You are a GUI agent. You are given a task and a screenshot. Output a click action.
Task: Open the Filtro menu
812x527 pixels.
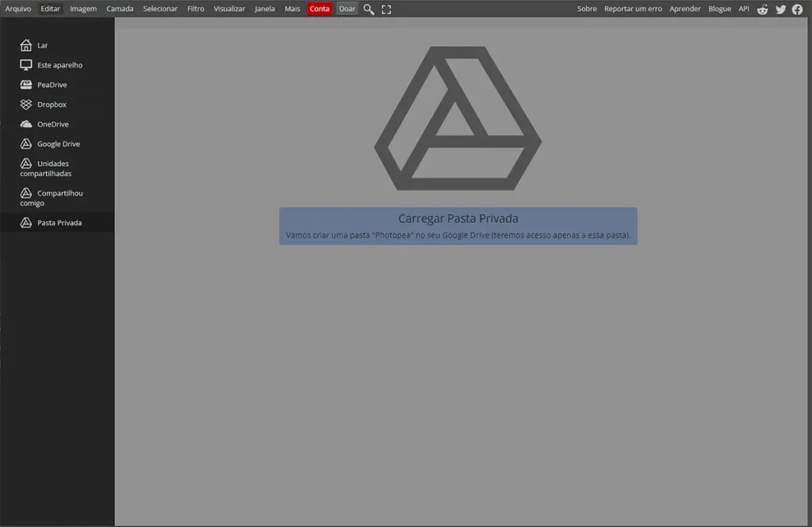pos(196,9)
